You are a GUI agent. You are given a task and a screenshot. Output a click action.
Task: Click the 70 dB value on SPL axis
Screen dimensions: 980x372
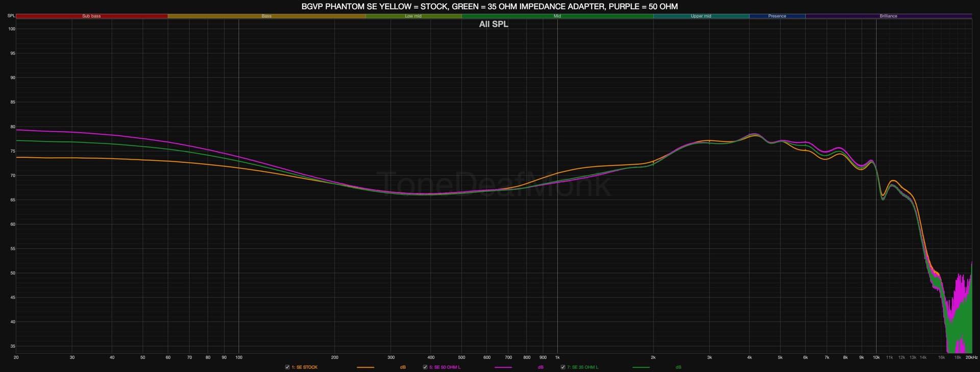click(x=13, y=176)
